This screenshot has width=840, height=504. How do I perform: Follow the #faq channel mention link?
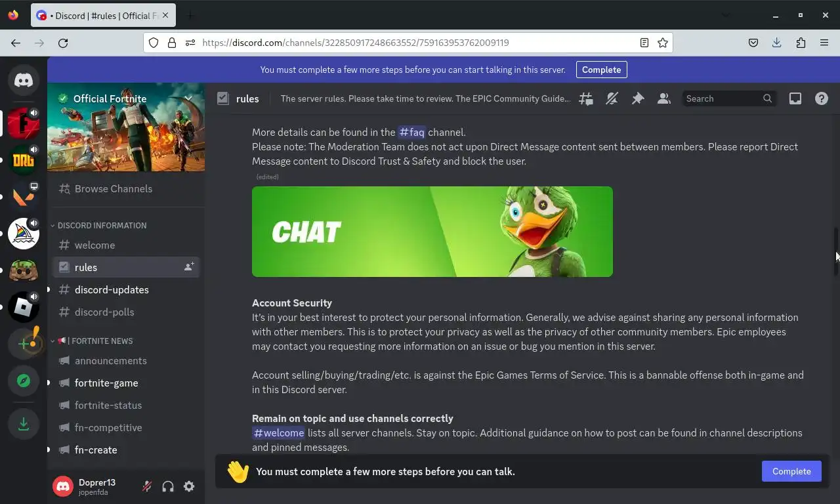point(412,132)
